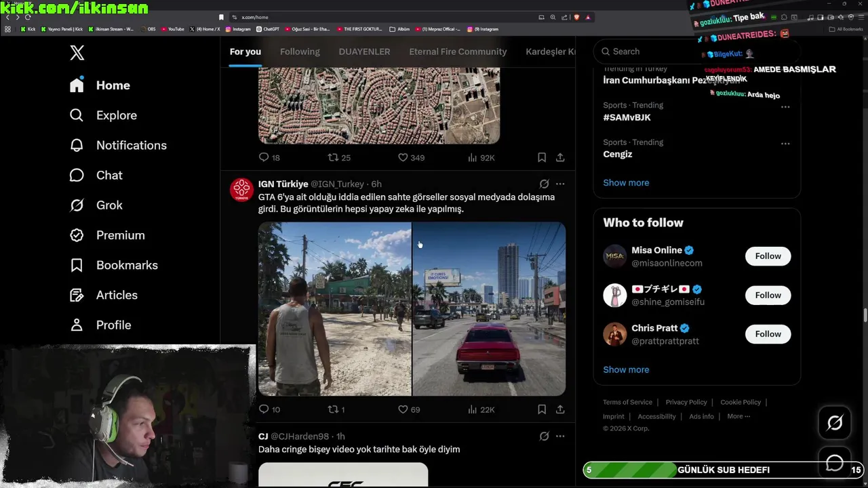Image resolution: width=868 pixels, height=488 pixels.
Task: Open the Kardeşler tab
Action: (550, 52)
